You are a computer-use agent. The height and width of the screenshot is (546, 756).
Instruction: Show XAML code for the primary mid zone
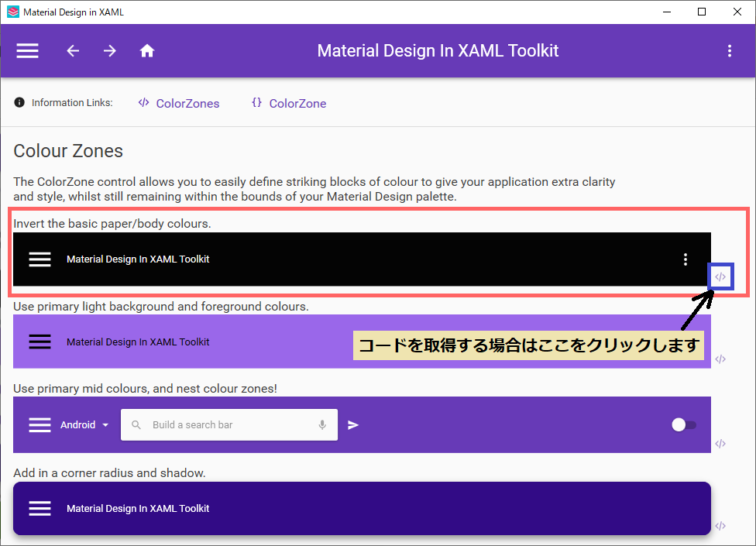(x=720, y=443)
